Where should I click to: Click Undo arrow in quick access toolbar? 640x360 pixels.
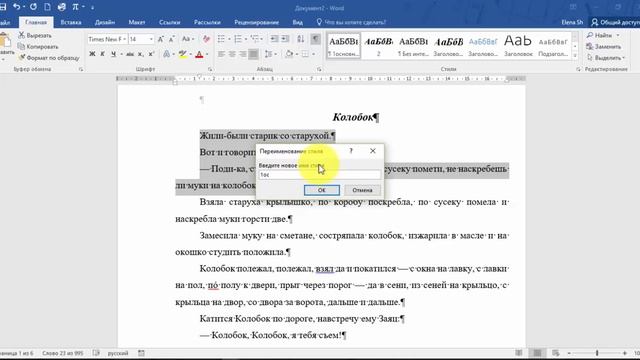click(16, 7)
